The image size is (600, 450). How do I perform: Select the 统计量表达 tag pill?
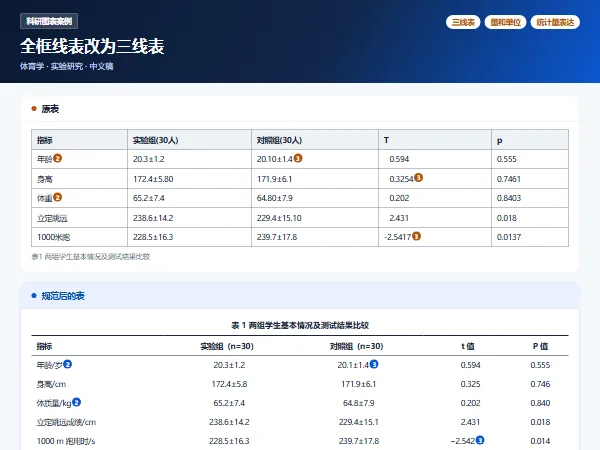[555, 22]
